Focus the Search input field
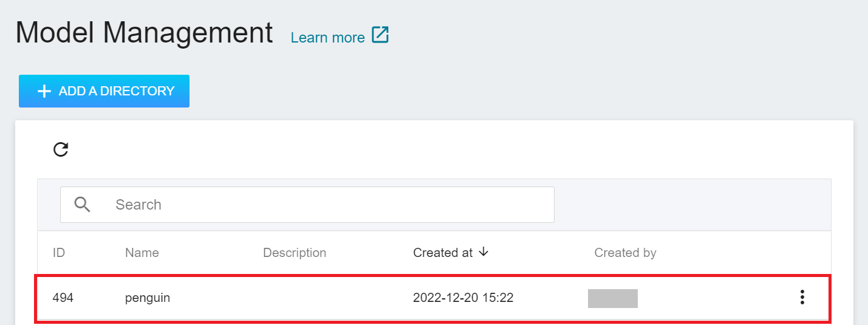The width and height of the screenshot is (868, 325). click(328, 205)
